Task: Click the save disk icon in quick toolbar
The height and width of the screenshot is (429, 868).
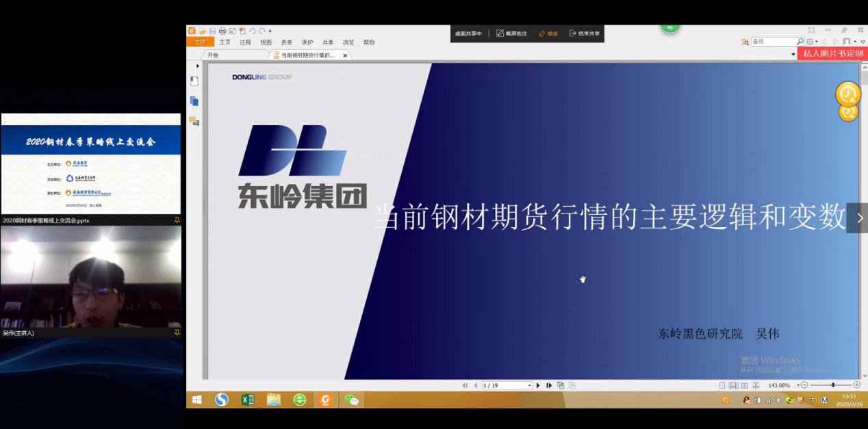Action: 212,31
